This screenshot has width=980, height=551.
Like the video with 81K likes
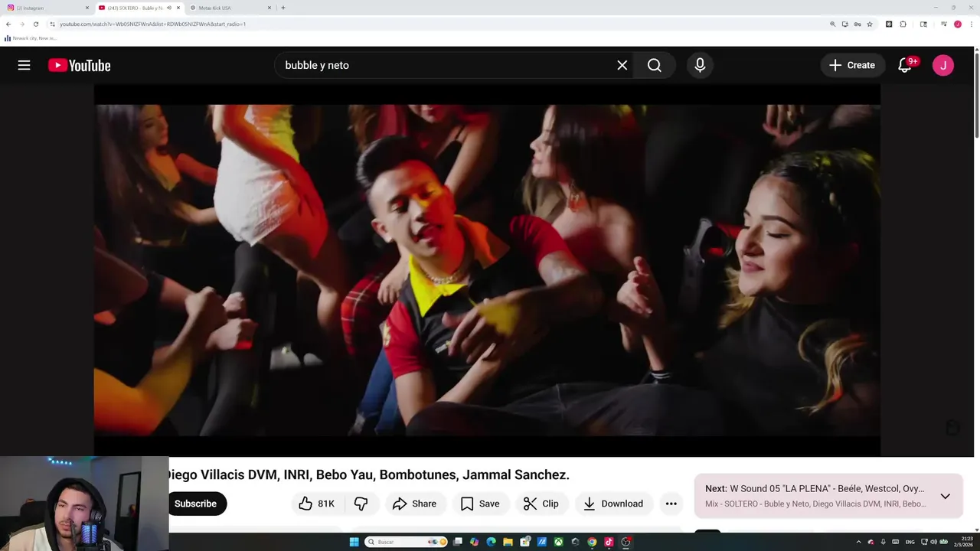point(317,504)
